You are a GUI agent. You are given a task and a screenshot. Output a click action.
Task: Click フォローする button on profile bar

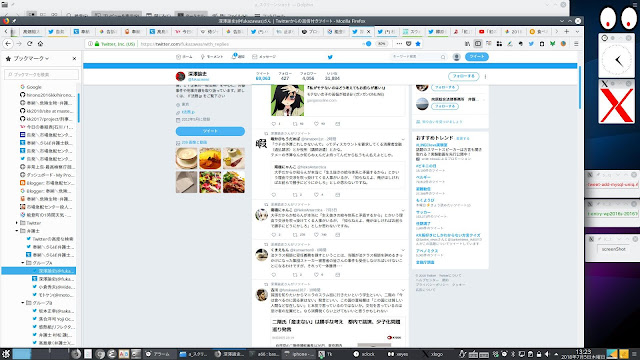[x=463, y=76]
